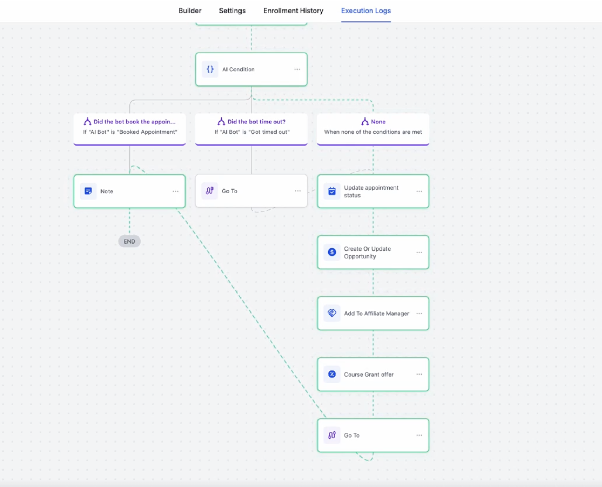Open Add To Affiliate Manager options menu
602x487 pixels.
419,313
